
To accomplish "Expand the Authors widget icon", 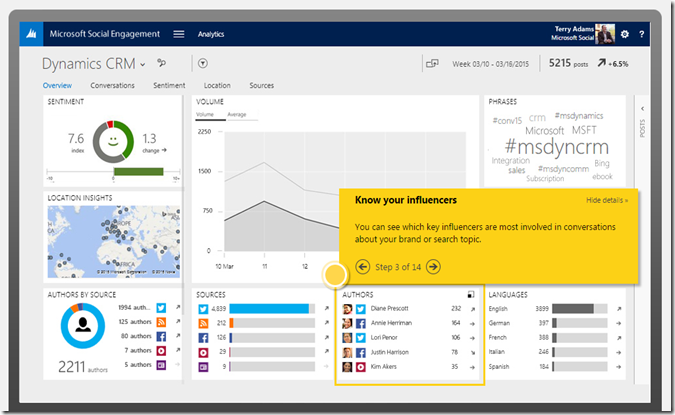I will coord(471,294).
